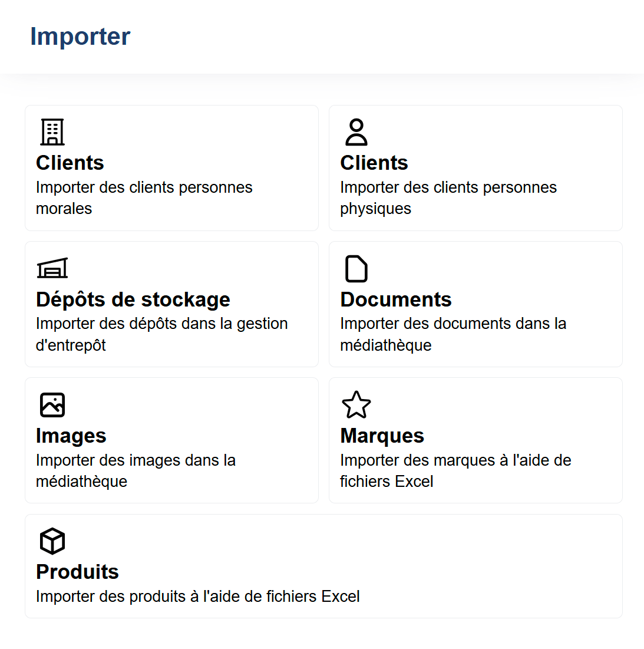Click the box icon above Produits
Image resolution: width=644 pixels, height=649 pixels.
(x=52, y=541)
